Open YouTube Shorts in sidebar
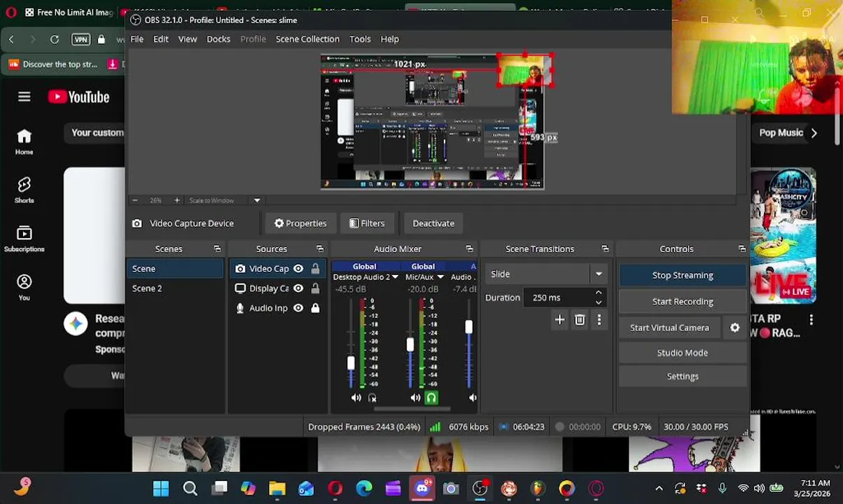Viewport: 843px width, 504px height. pos(25,190)
